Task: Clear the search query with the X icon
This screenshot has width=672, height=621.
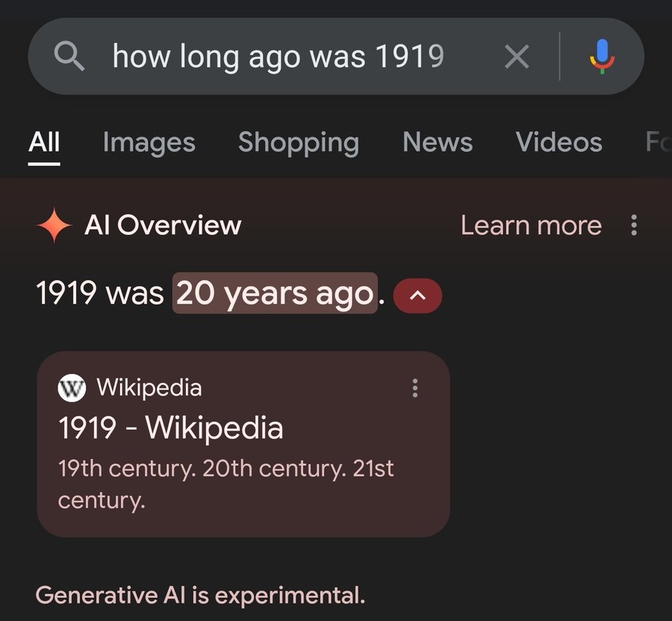Action: click(x=517, y=56)
